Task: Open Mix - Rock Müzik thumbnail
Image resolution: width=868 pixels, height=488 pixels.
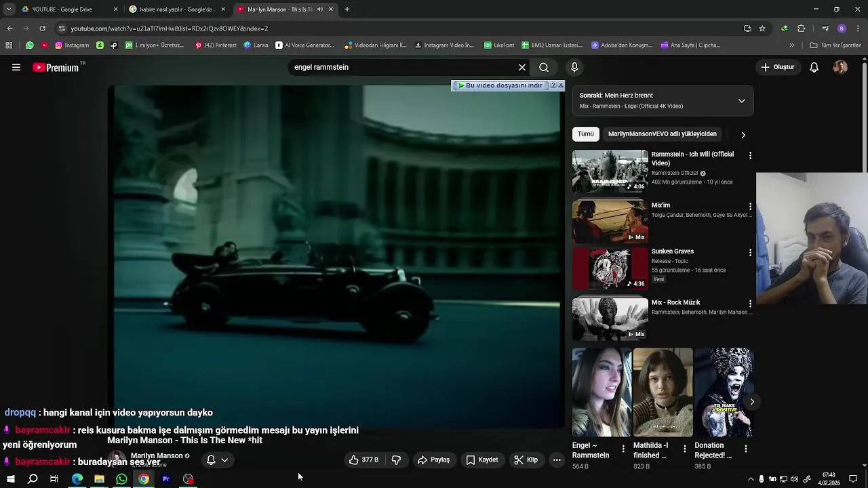Action: click(x=610, y=319)
